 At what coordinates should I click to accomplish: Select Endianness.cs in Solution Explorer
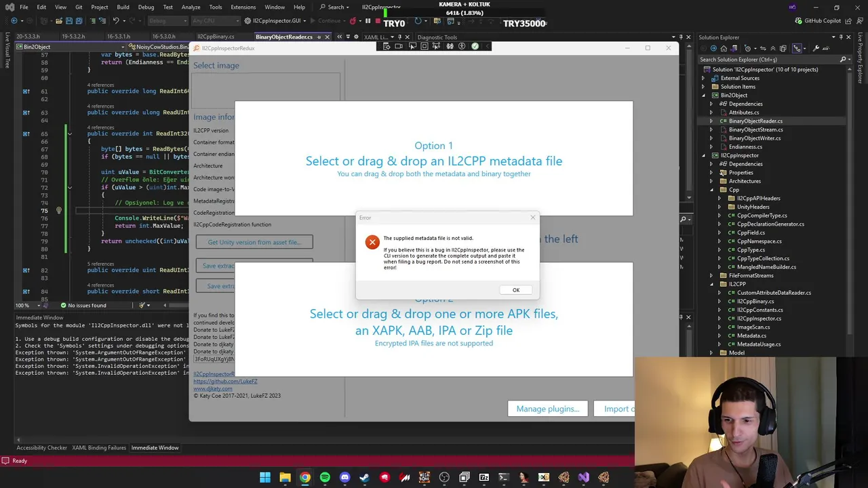tap(745, 146)
